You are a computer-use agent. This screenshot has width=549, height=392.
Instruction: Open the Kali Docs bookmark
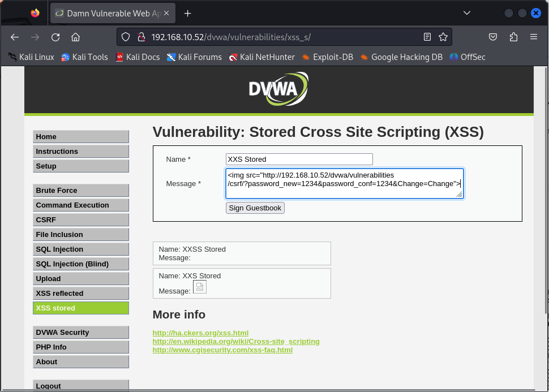138,57
